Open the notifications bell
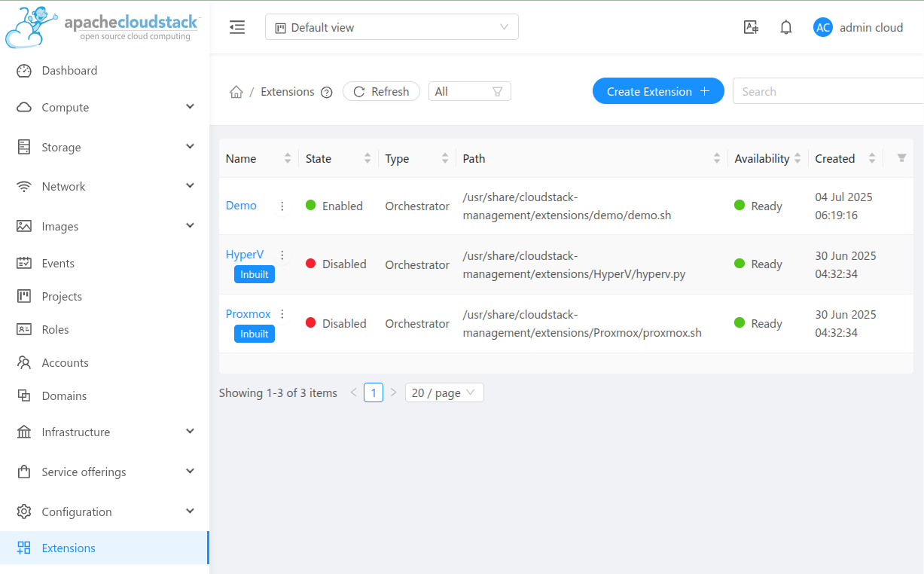The height and width of the screenshot is (574, 924). pyautogui.click(x=786, y=27)
